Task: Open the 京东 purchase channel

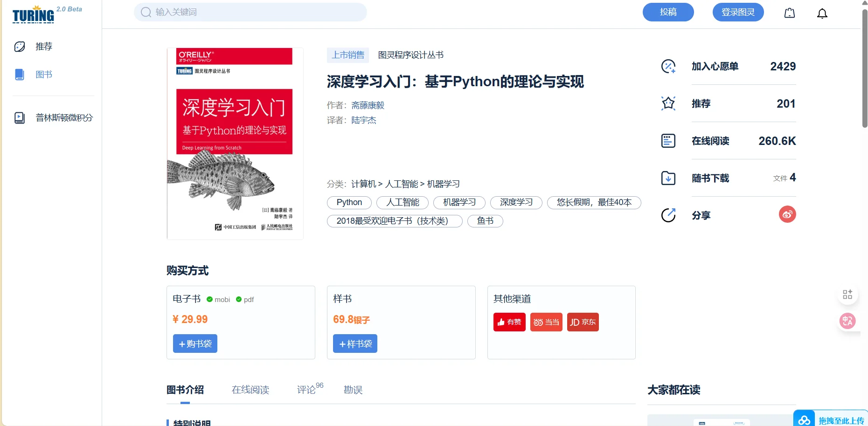Action: click(583, 322)
